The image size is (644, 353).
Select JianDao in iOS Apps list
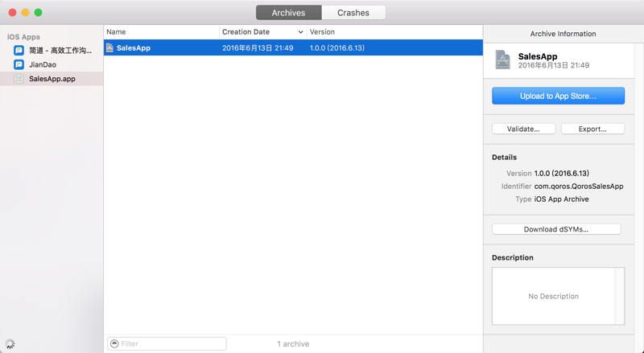coord(43,64)
